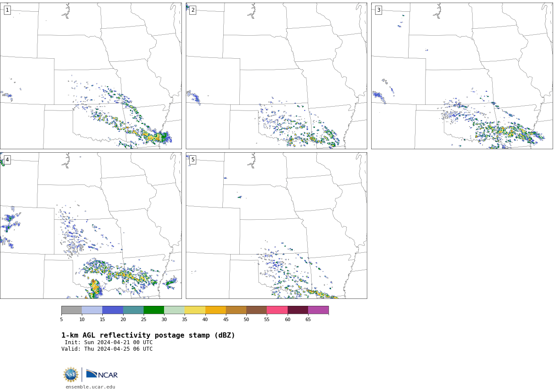Open ensemble member 3 reflectivity map
Screen dimensions: 557x392
click(x=462, y=76)
